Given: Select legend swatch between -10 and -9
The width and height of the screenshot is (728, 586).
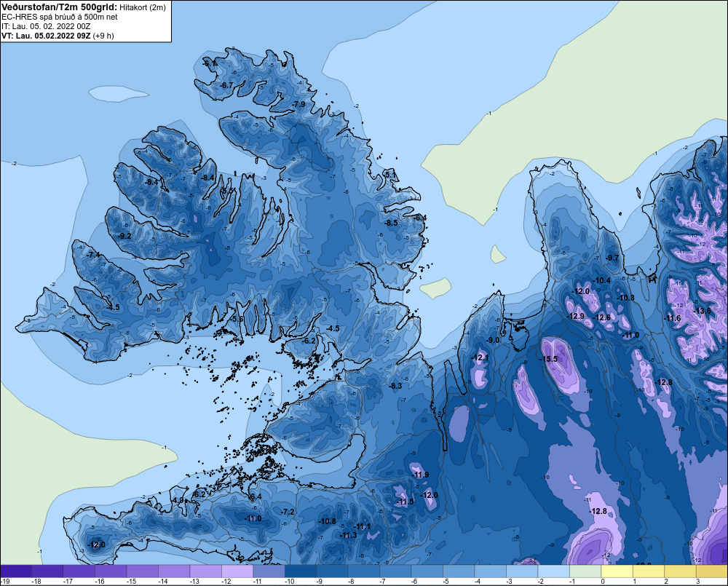Looking at the screenshot, I should 301,571.
